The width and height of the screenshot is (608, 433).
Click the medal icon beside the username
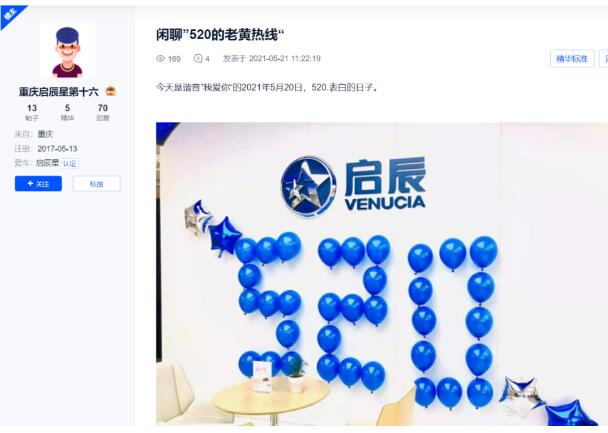point(111,91)
